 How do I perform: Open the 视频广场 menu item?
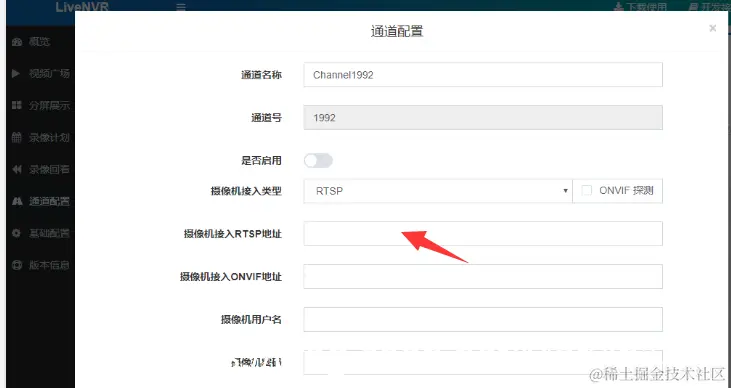pyautogui.click(x=49, y=74)
